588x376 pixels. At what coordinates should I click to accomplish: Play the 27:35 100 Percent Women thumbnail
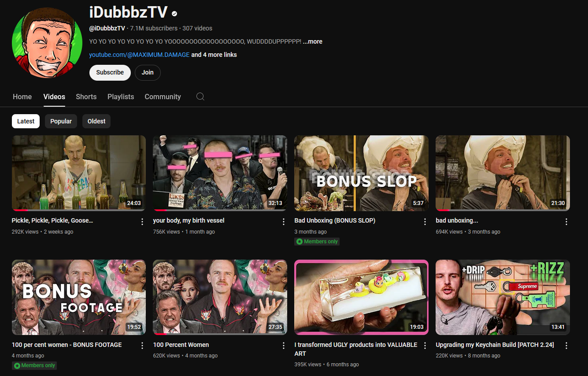[220, 297]
